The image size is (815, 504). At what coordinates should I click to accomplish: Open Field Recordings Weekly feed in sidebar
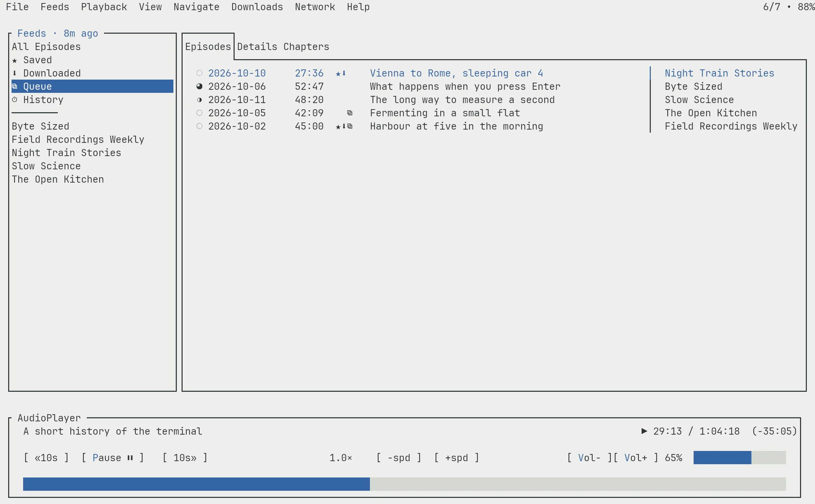(x=78, y=139)
